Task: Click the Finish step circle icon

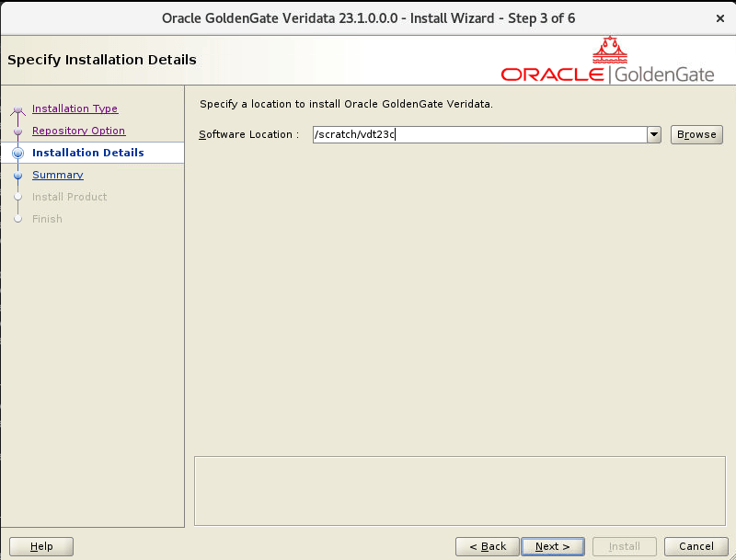Action: coord(17,219)
